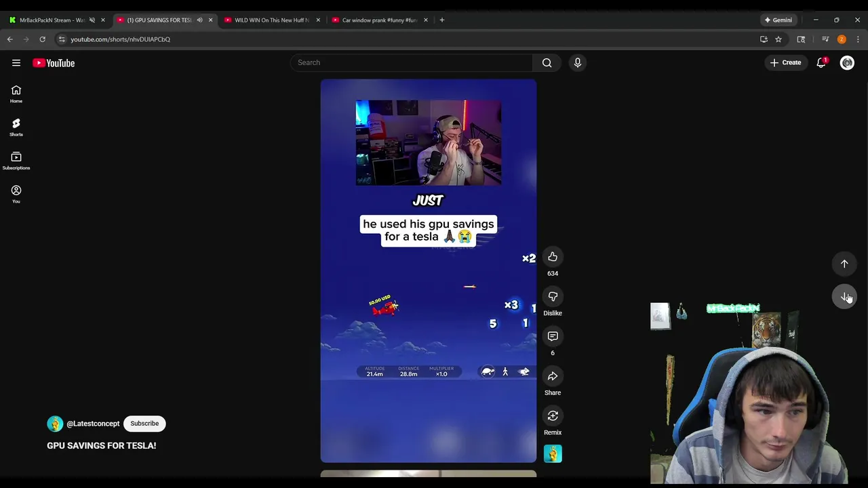Click the @Latestconcept channel avatar
This screenshot has width=868, height=488.
point(55,424)
